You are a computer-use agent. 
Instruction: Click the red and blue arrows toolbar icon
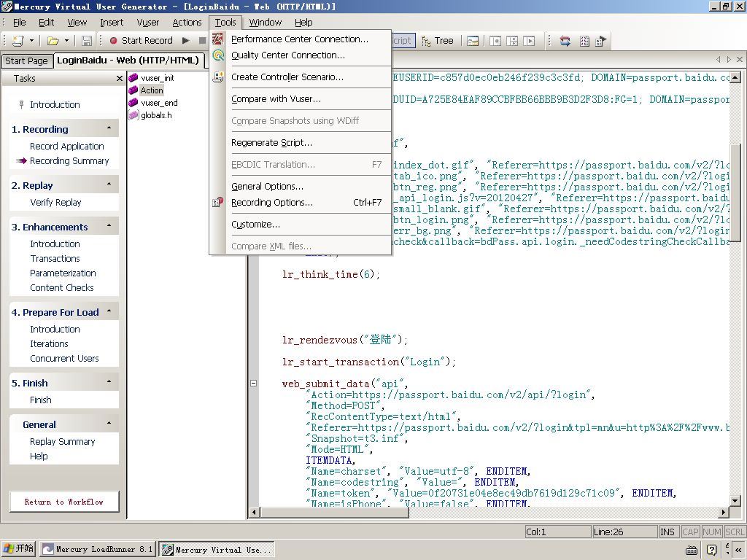[565, 41]
